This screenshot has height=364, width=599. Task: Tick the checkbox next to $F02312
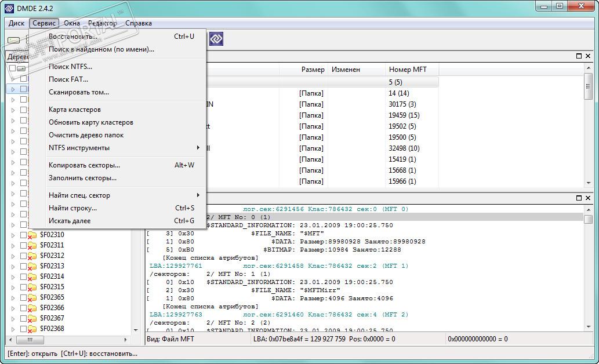click(23, 256)
